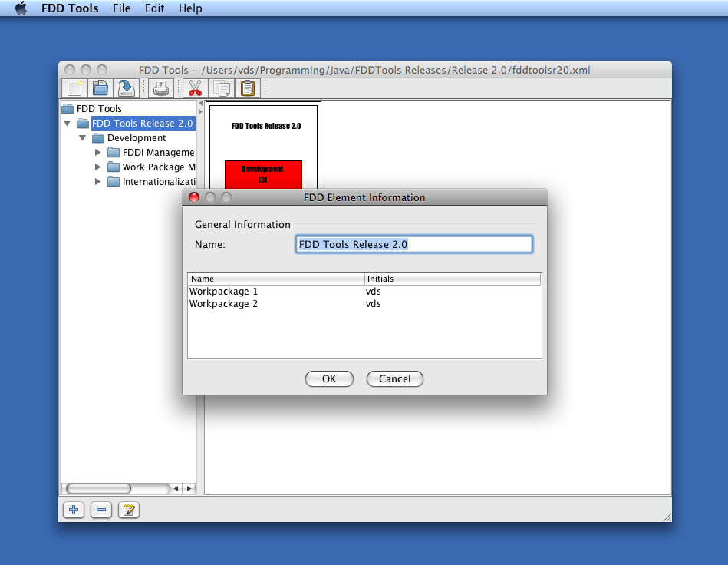Screen dimensions: 728x565
Task: Click OK in FDD Element Information dialog
Action: pyautogui.click(x=329, y=378)
